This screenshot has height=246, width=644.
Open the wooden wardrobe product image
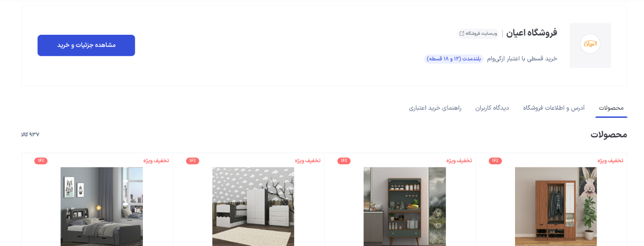tap(556, 206)
